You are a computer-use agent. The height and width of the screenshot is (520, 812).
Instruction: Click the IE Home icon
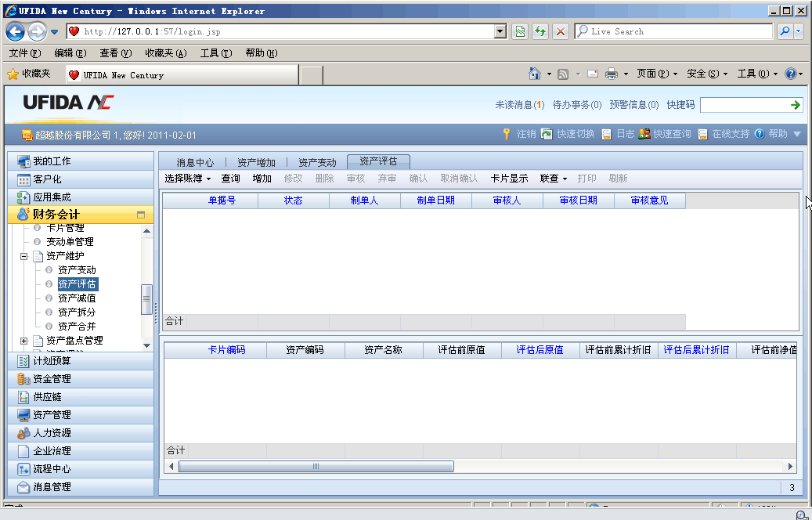click(x=535, y=74)
